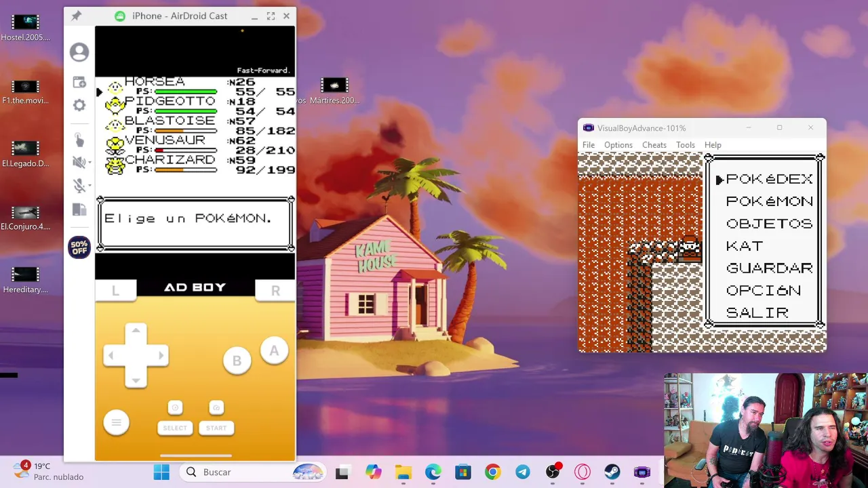Click the screen rotate devices icon in AirDroid

(79, 209)
